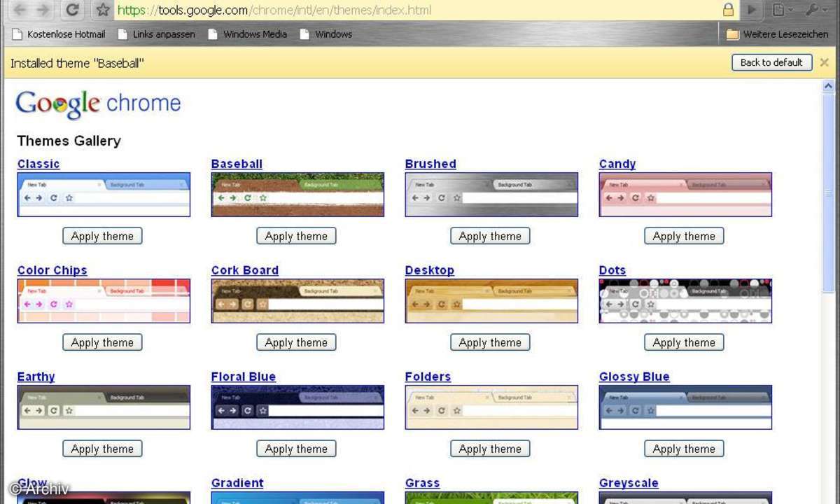This screenshot has height=504, width=840.
Task: Open the Gradient theme link
Action: (x=237, y=483)
